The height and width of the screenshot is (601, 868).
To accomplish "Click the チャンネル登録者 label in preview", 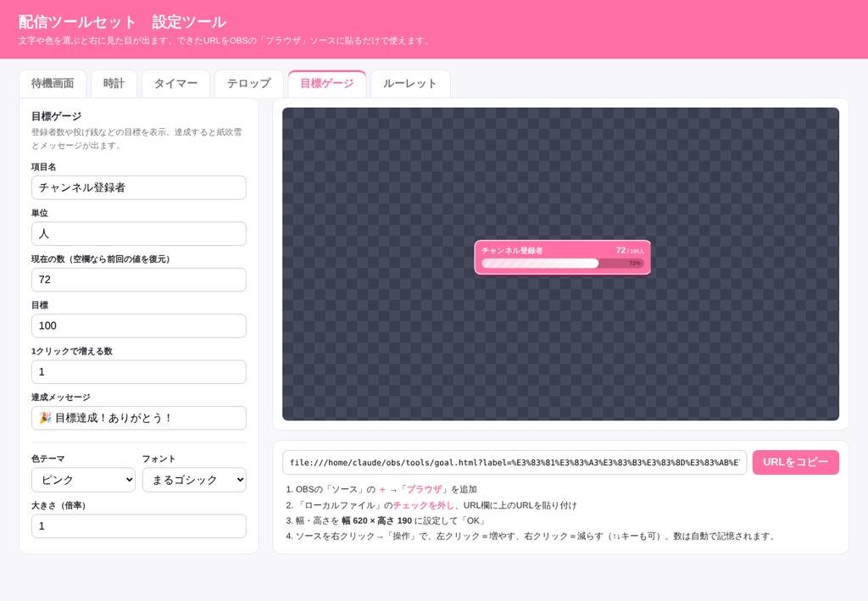I will tap(512, 251).
